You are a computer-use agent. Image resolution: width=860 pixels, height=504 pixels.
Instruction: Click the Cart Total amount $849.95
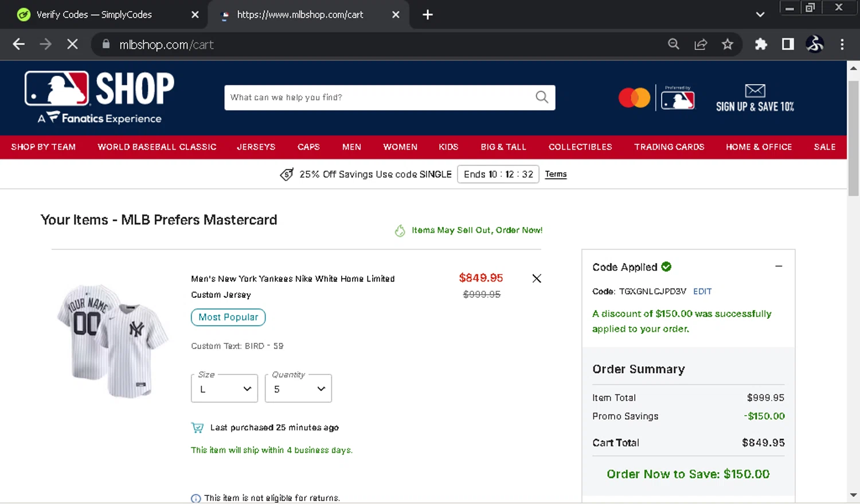[763, 443]
